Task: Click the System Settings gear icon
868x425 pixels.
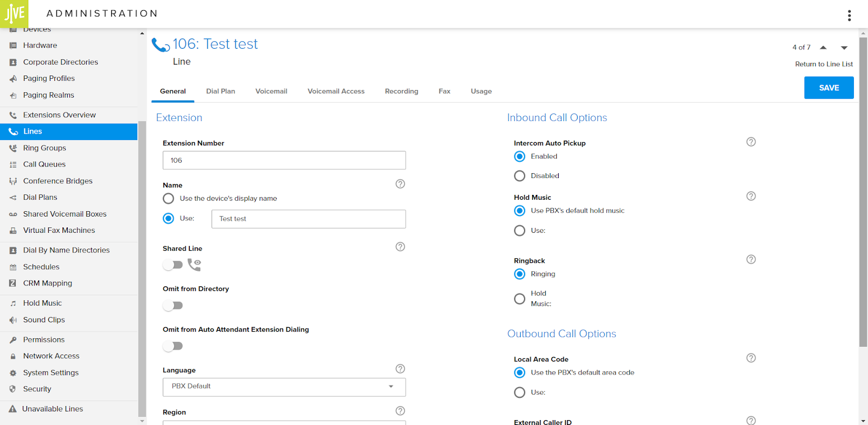Action: [13, 373]
